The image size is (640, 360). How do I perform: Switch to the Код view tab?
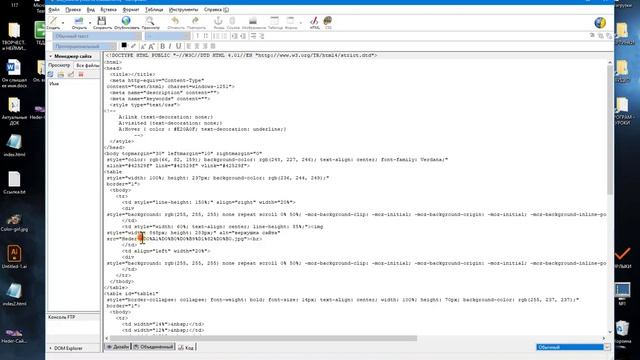coord(186,347)
